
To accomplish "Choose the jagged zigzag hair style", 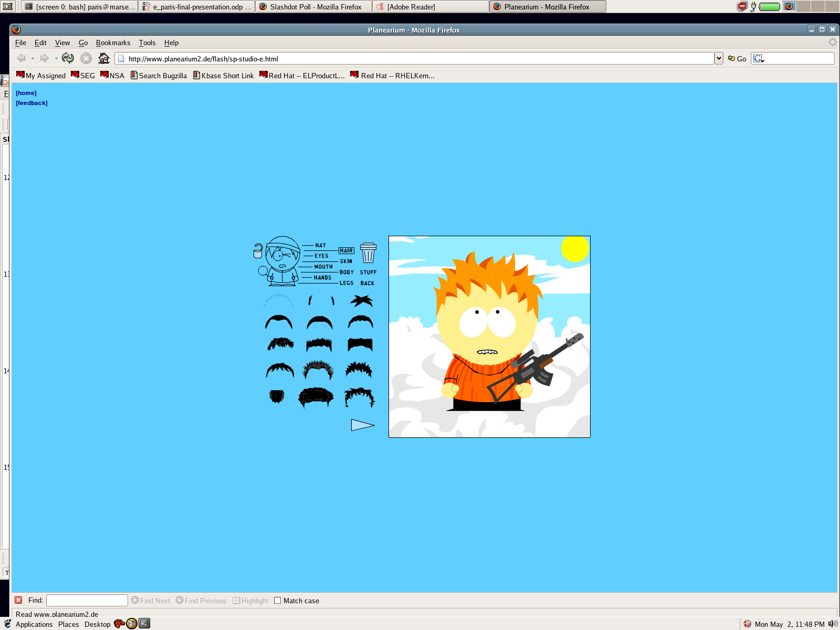I will 359,370.
